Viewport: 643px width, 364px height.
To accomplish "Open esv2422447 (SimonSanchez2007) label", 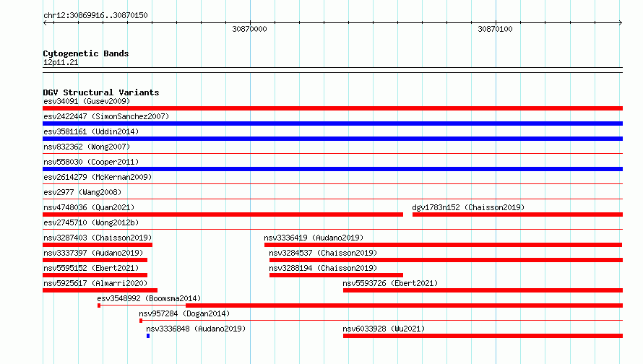I will tap(106, 116).
